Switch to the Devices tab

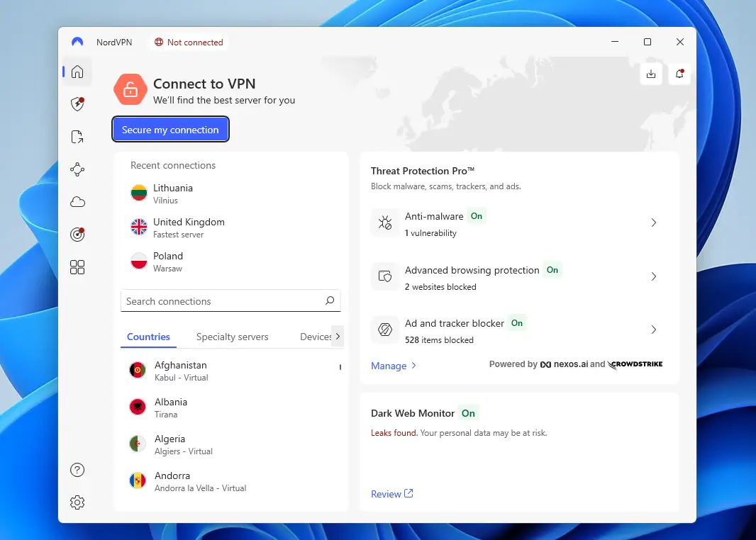316,337
